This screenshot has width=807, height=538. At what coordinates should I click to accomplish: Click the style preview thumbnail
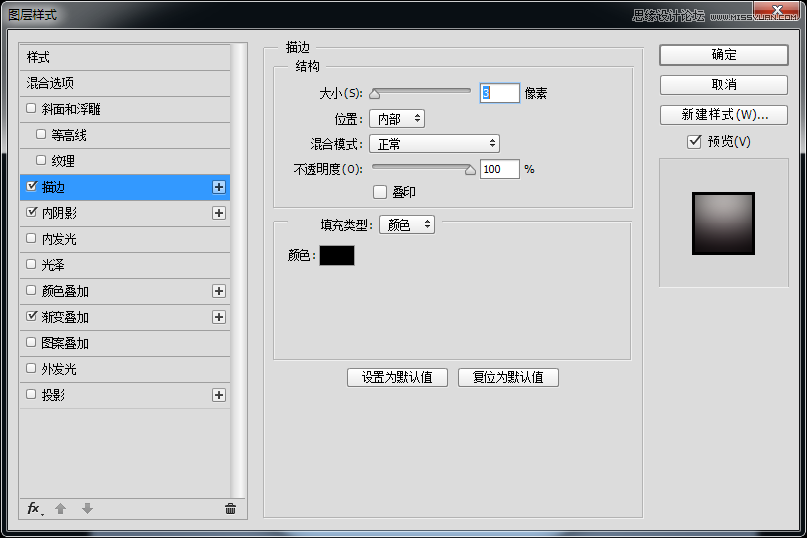pyautogui.click(x=724, y=223)
